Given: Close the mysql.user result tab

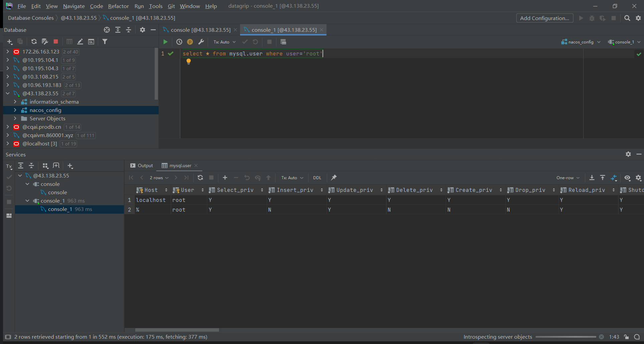Looking at the screenshot, I should 196,165.
